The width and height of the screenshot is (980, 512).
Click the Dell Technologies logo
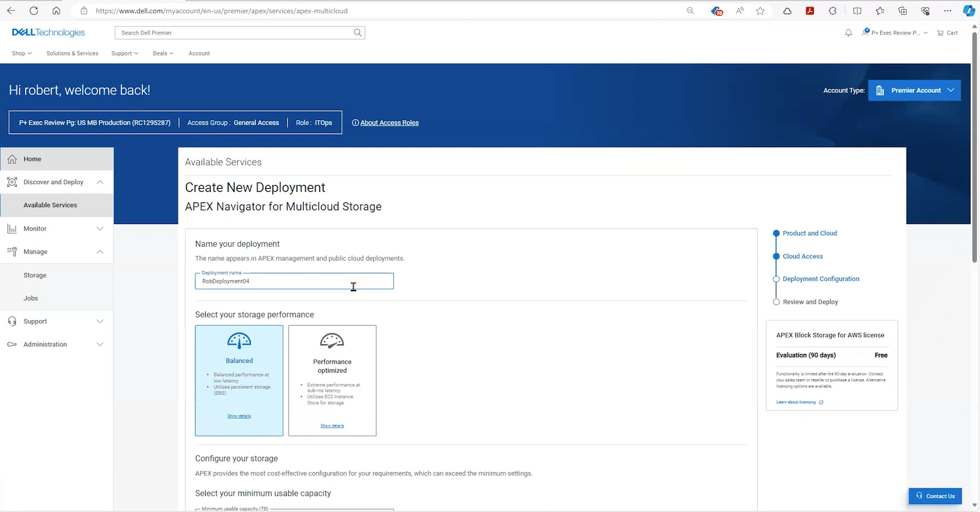(x=48, y=33)
